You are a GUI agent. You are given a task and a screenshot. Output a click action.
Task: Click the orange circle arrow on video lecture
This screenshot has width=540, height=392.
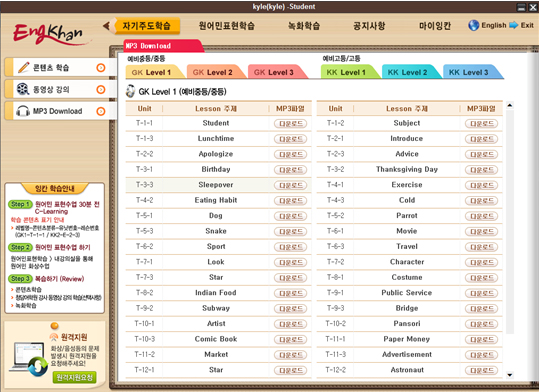click(101, 90)
